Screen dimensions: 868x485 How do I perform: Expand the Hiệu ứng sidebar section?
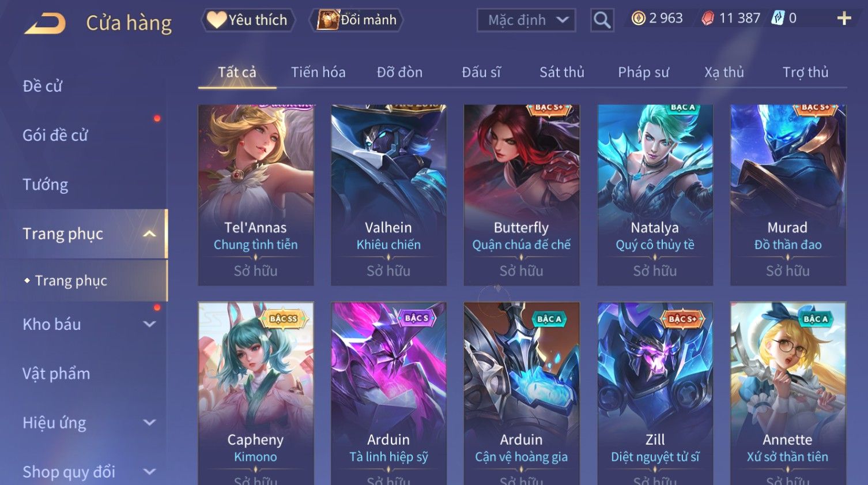coord(149,423)
